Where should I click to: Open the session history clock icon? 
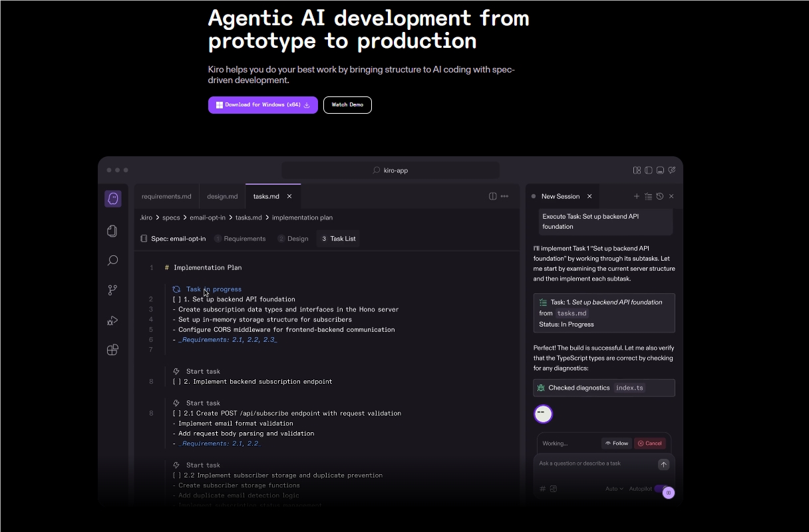659,196
